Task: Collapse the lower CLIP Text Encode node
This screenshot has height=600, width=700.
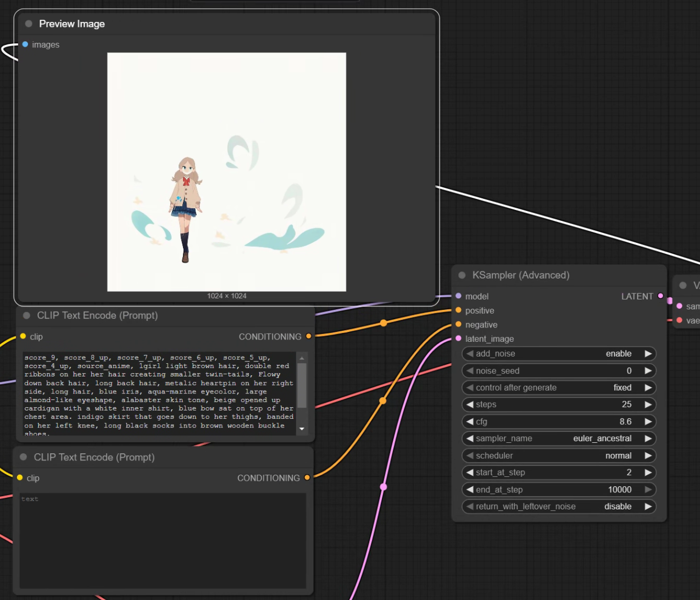Action: pyautogui.click(x=24, y=457)
